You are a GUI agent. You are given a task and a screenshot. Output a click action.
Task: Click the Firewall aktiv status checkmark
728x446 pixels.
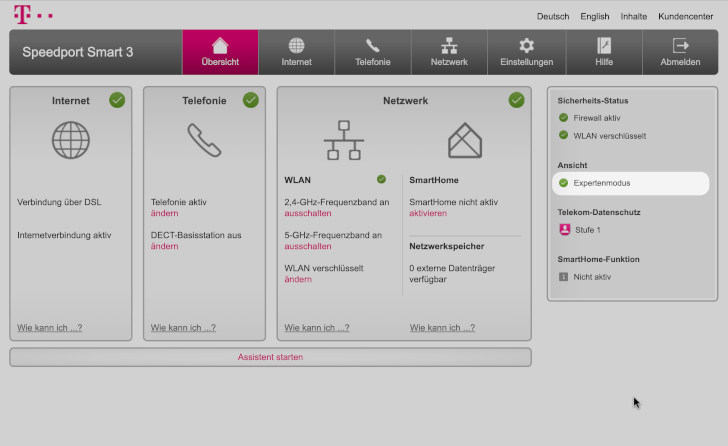click(563, 118)
